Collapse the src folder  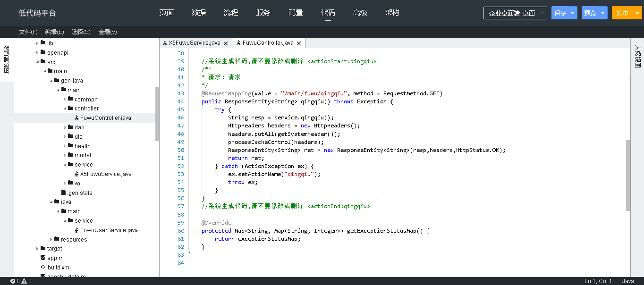[37, 62]
